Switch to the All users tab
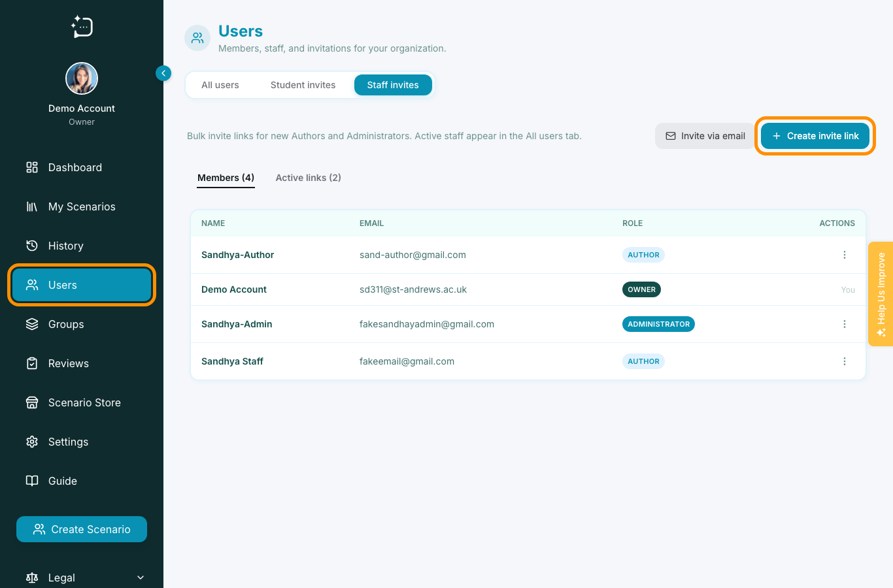This screenshot has width=893, height=588. point(220,85)
